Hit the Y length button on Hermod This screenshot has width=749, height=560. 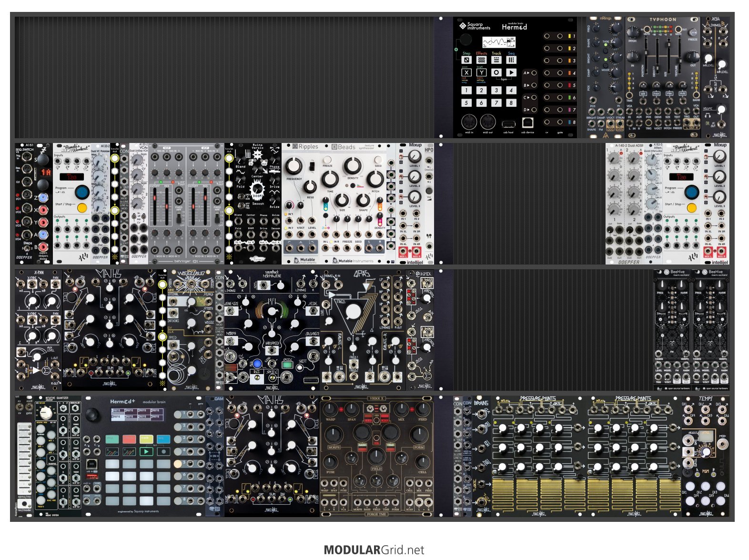point(481,72)
